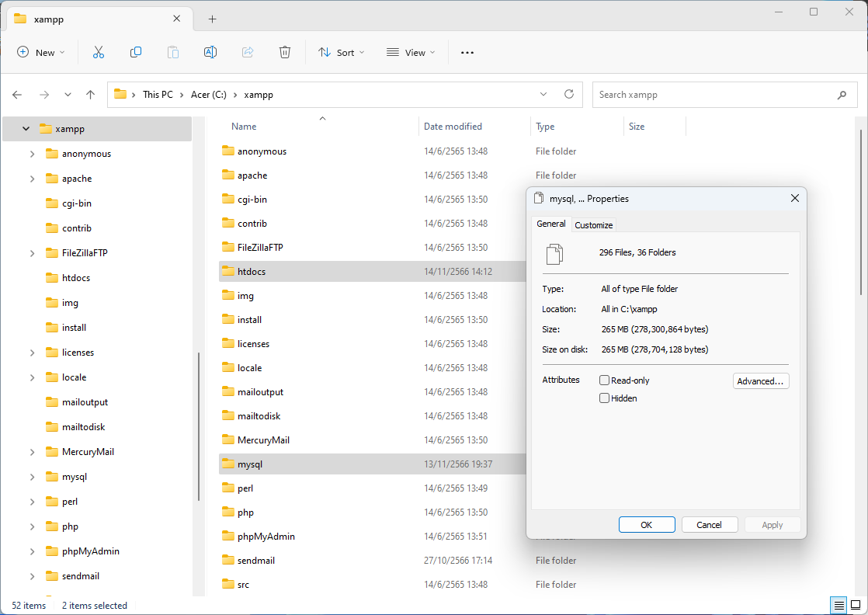This screenshot has width=868, height=615.
Task: Switch to details view layout toggle
Action: 838,605
